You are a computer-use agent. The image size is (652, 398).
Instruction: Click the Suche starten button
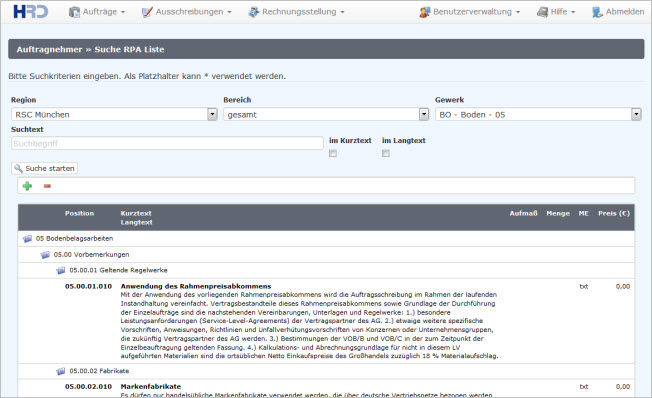44,168
